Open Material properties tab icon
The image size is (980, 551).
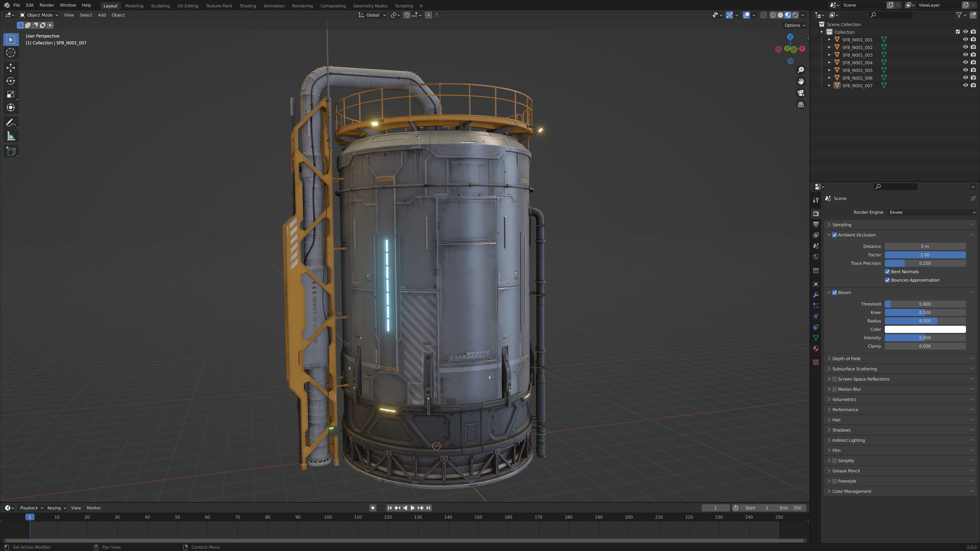(x=816, y=348)
